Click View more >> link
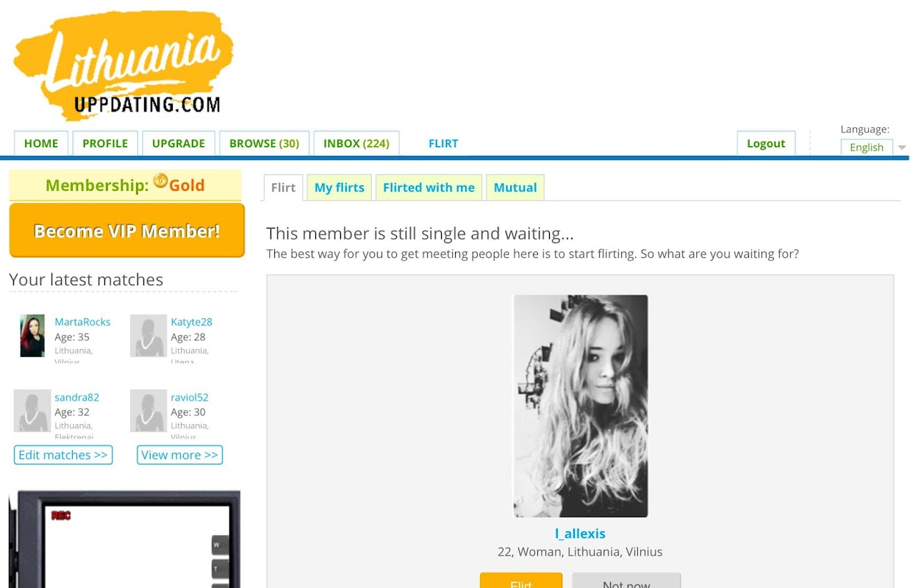 pos(179,455)
